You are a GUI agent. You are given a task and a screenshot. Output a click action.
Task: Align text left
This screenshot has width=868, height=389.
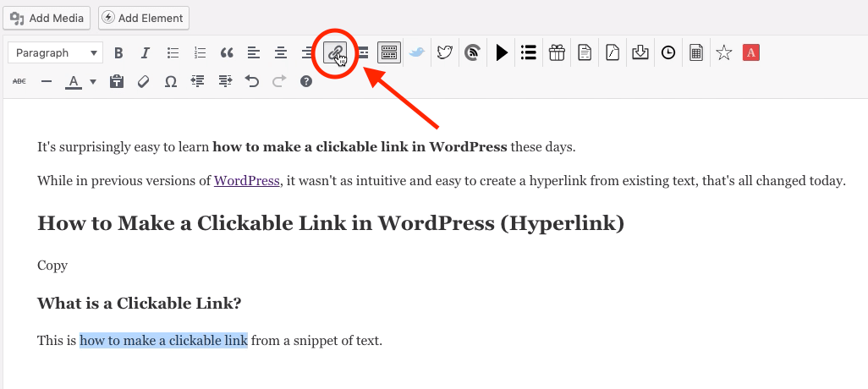click(254, 53)
